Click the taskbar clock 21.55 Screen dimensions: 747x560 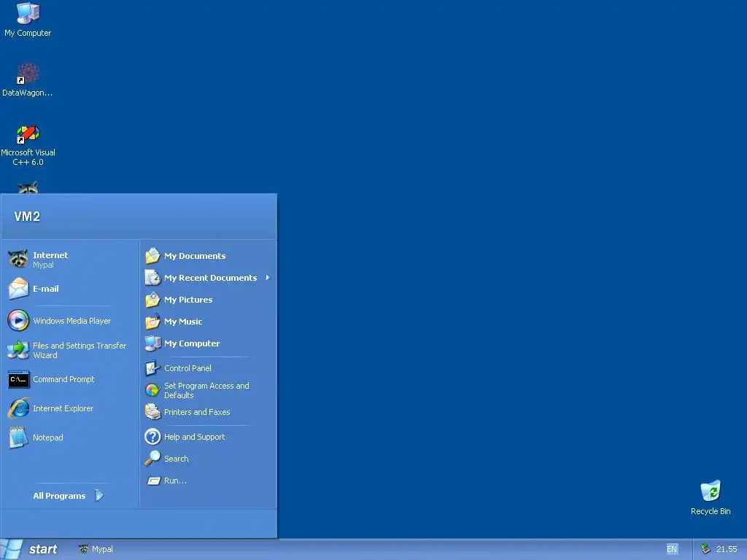coord(727,549)
